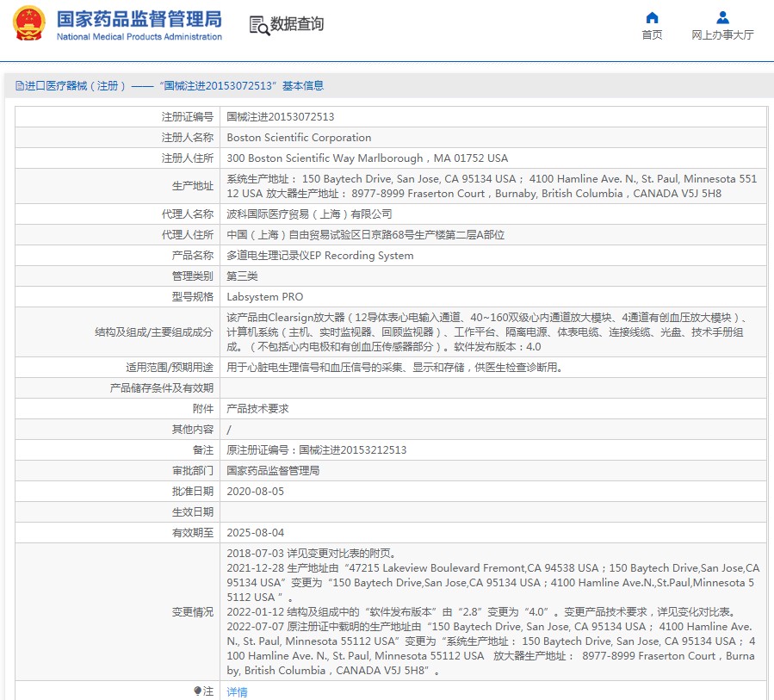Select product name EP Recording System

(x=320, y=256)
